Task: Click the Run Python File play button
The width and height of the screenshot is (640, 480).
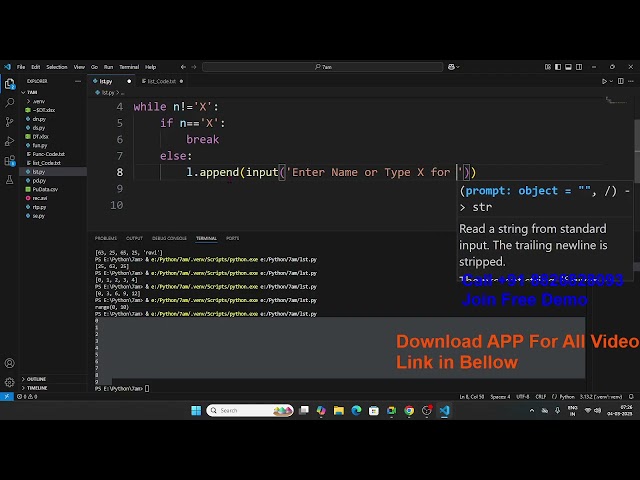Action: [x=605, y=81]
